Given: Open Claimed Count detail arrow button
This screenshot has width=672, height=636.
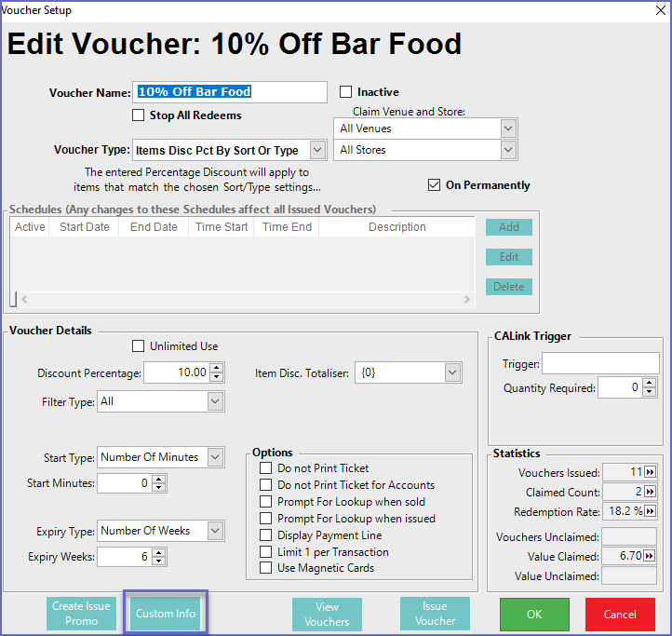Looking at the screenshot, I should tap(650, 493).
